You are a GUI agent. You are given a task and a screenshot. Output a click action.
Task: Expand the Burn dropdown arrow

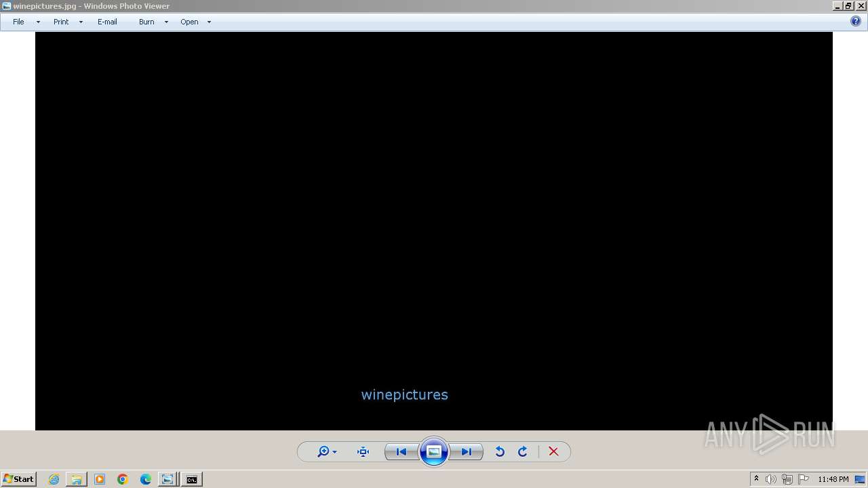(166, 22)
